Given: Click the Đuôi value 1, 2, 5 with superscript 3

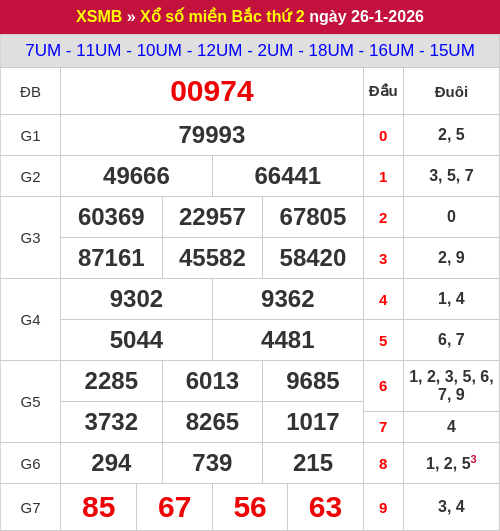Looking at the screenshot, I should 451,463.
